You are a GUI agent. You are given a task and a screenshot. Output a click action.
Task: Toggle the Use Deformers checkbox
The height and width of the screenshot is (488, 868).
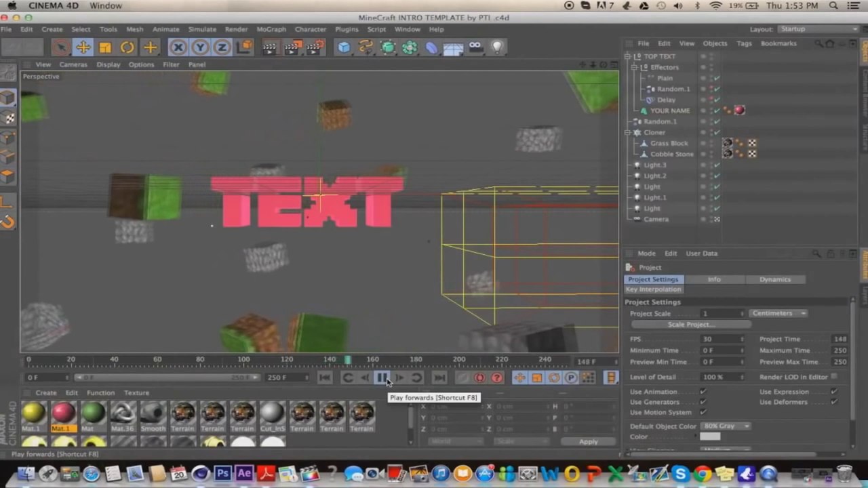[833, 402]
